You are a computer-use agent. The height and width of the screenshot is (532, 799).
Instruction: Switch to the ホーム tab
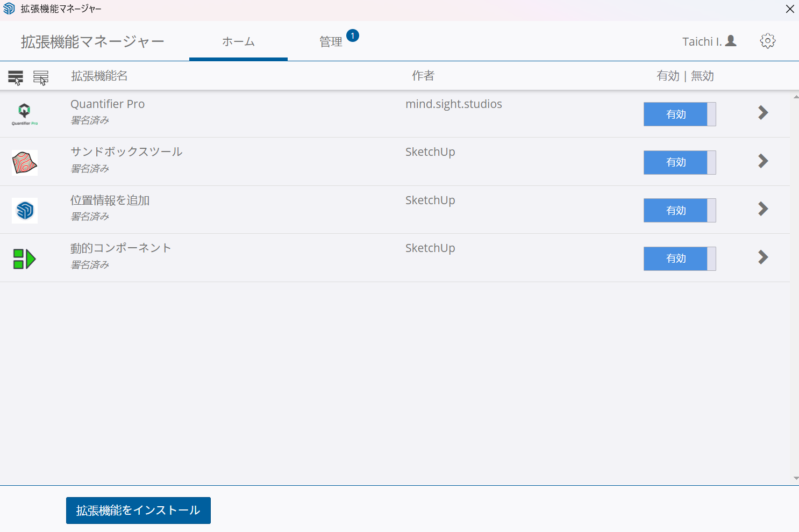(238, 41)
